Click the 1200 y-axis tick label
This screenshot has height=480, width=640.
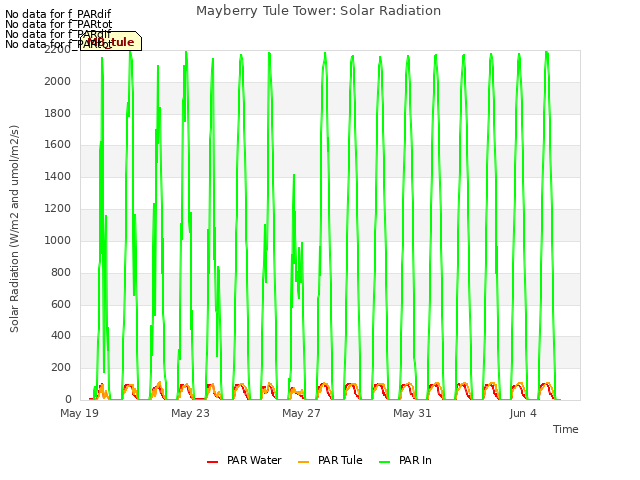tap(58, 208)
